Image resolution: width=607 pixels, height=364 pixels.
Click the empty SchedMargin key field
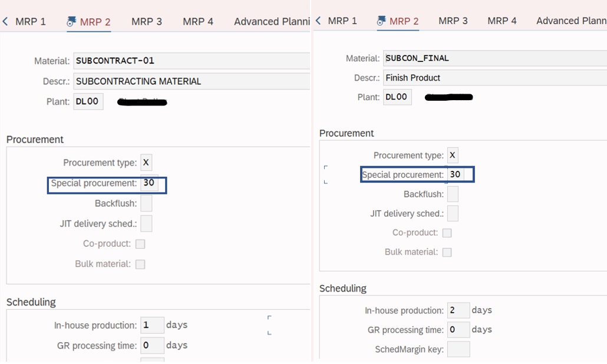(x=458, y=349)
